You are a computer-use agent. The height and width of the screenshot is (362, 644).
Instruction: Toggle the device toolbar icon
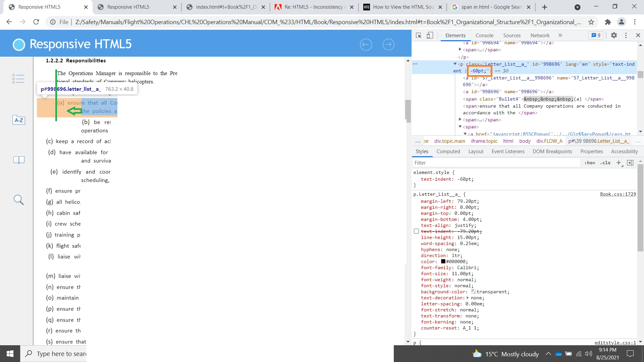coord(430,35)
